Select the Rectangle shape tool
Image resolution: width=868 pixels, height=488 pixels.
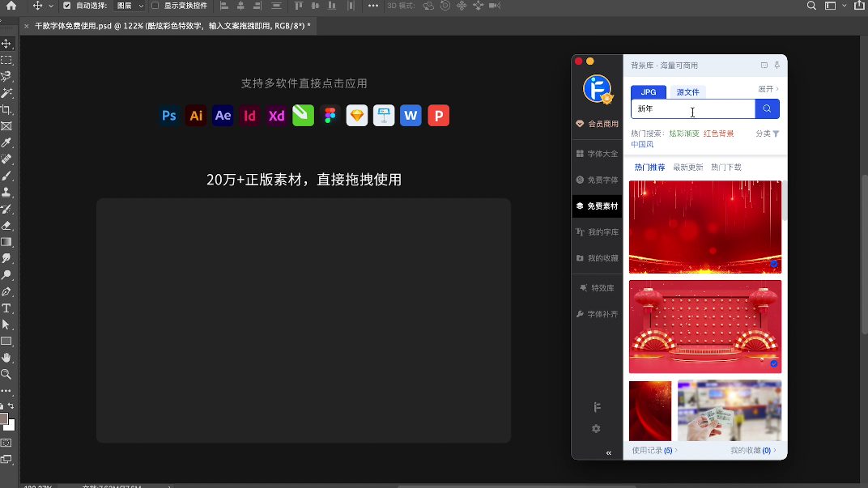[6, 342]
